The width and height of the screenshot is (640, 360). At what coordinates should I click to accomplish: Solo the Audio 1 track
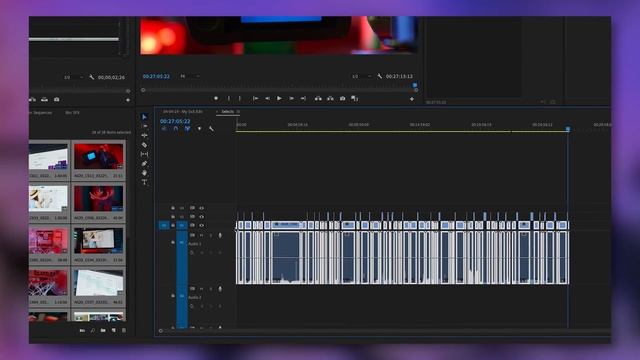coord(211,236)
